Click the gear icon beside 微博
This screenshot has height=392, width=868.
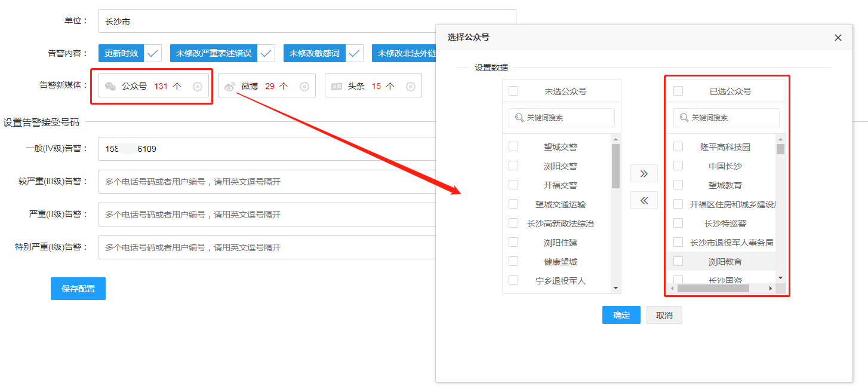[x=304, y=87]
